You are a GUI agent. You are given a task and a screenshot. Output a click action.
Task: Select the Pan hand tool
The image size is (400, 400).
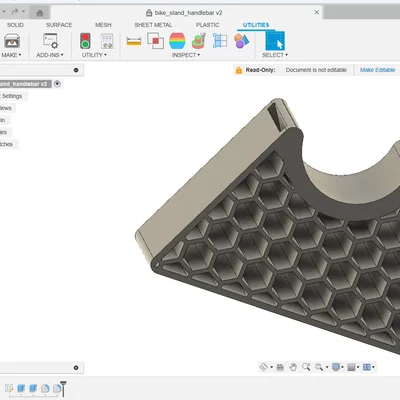pyautogui.click(x=293, y=367)
